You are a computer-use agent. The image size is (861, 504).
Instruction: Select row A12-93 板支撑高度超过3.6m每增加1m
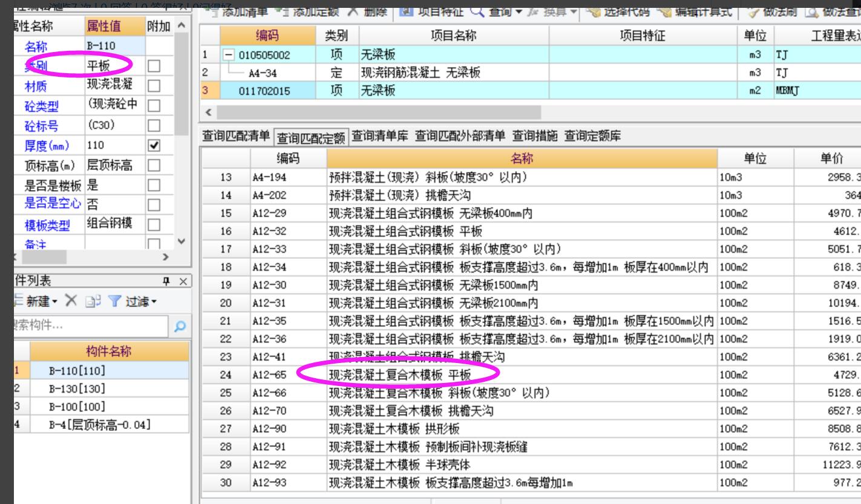pyautogui.click(x=531, y=482)
